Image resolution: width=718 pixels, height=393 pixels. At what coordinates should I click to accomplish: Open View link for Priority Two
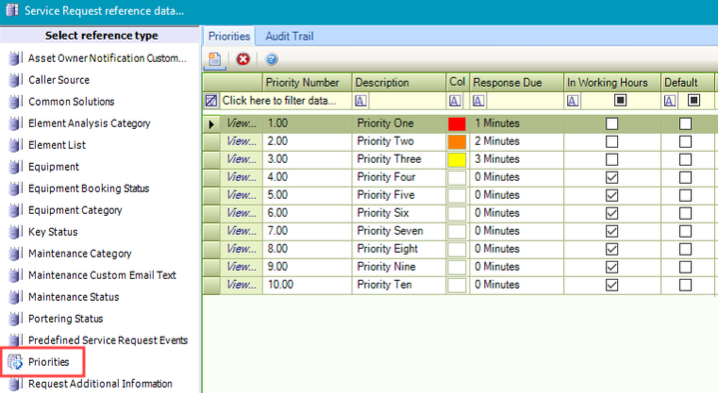click(241, 141)
